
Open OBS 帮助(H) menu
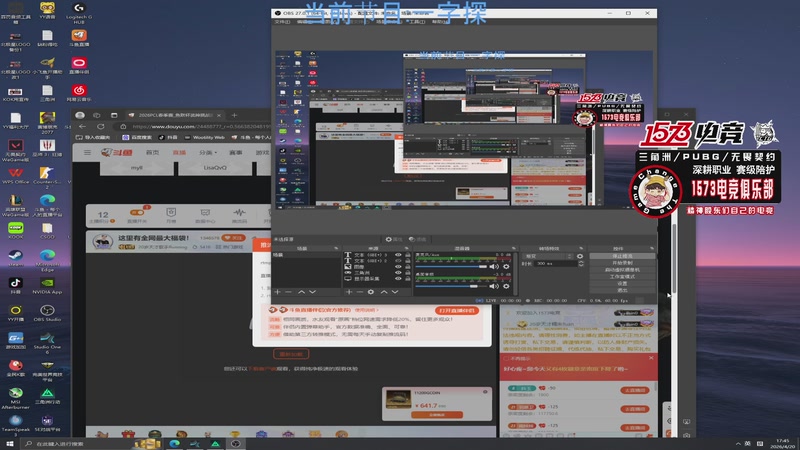pos(439,22)
